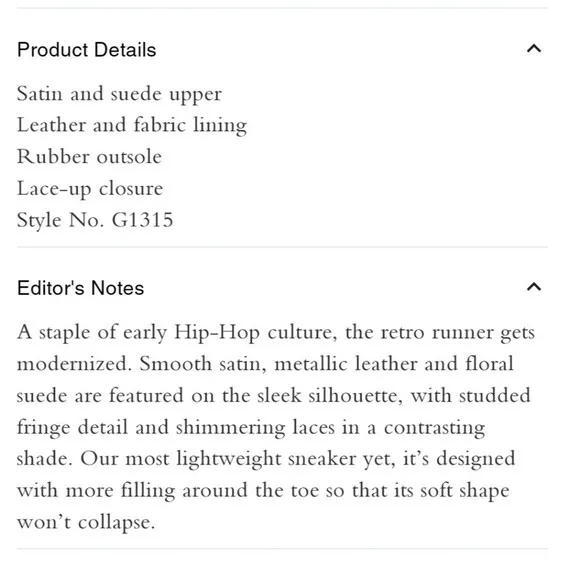Screen dimensions: 580x580
Task: Click the words studded at line end
Action: pyautogui.click(x=495, y=395)
